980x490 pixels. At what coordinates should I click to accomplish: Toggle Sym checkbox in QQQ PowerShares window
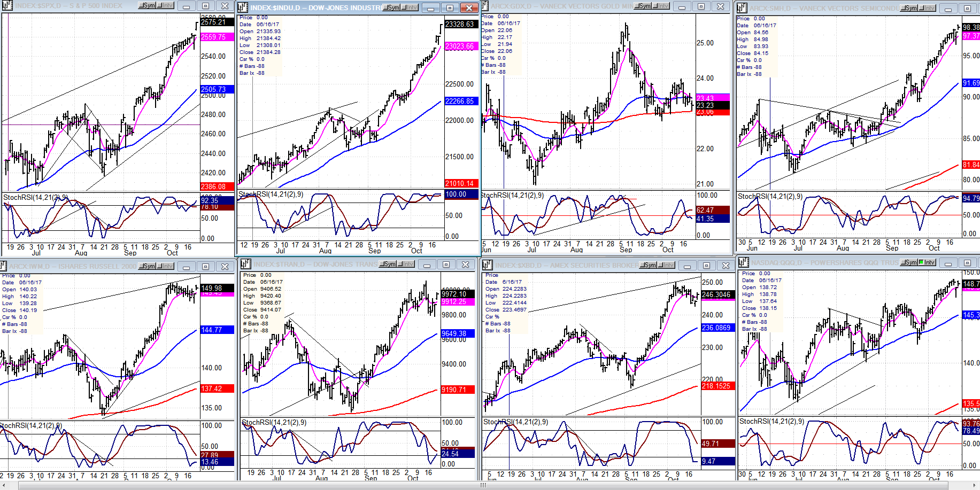908,262
